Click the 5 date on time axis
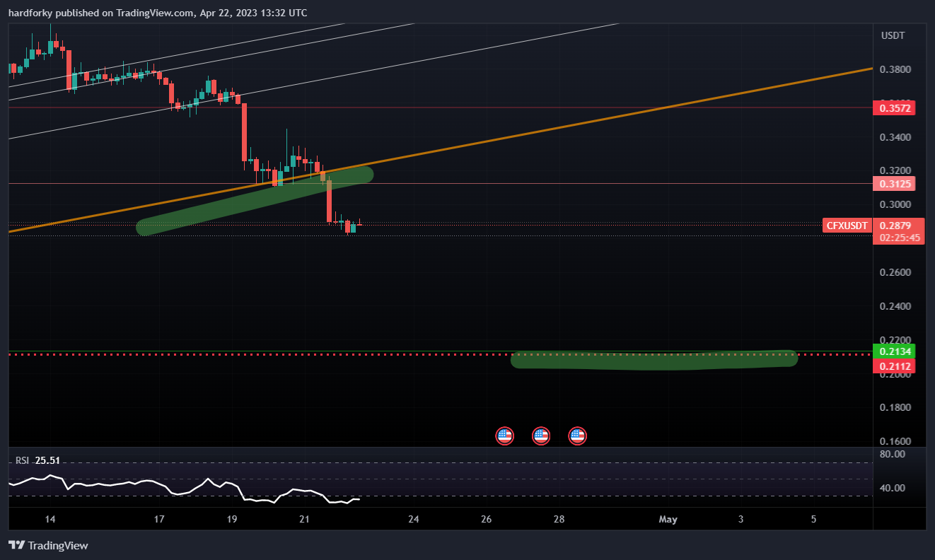The height and width of the screenshot is (560, 935). pyautogui.click(x=814, y=519)
